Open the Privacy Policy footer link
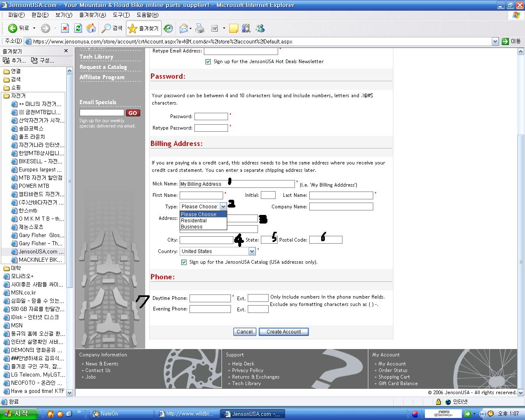This screenshot has width=525, height=420. pyautogui.click(x=248, y=370)
